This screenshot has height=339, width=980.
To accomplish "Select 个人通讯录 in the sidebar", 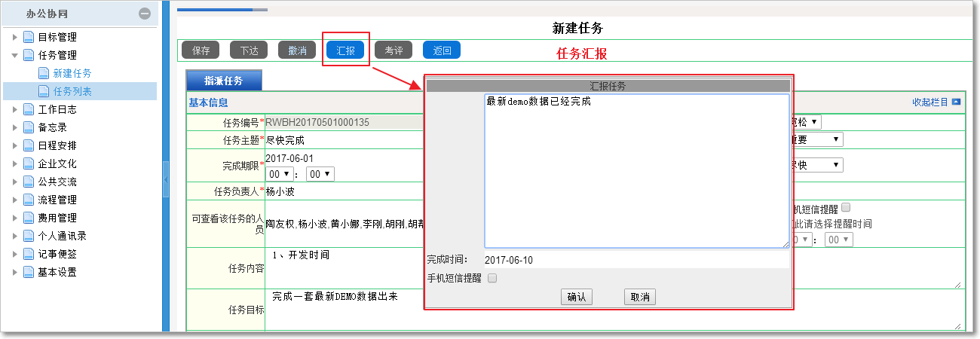I will pos(62,236).
